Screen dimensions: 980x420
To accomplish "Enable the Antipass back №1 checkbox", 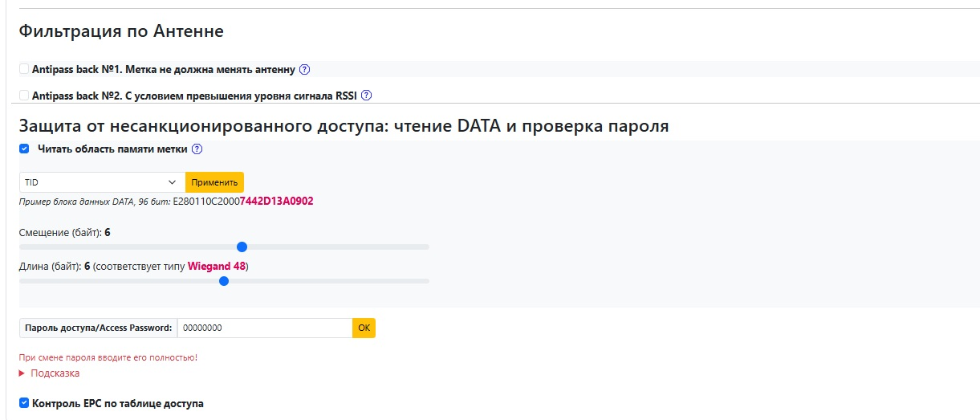I will click(24, 69).
